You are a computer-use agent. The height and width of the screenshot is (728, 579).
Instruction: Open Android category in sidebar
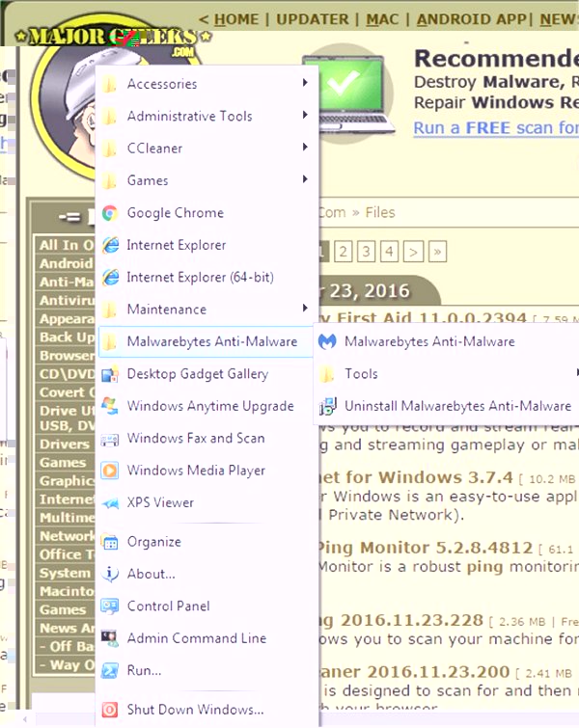(65, 263)
